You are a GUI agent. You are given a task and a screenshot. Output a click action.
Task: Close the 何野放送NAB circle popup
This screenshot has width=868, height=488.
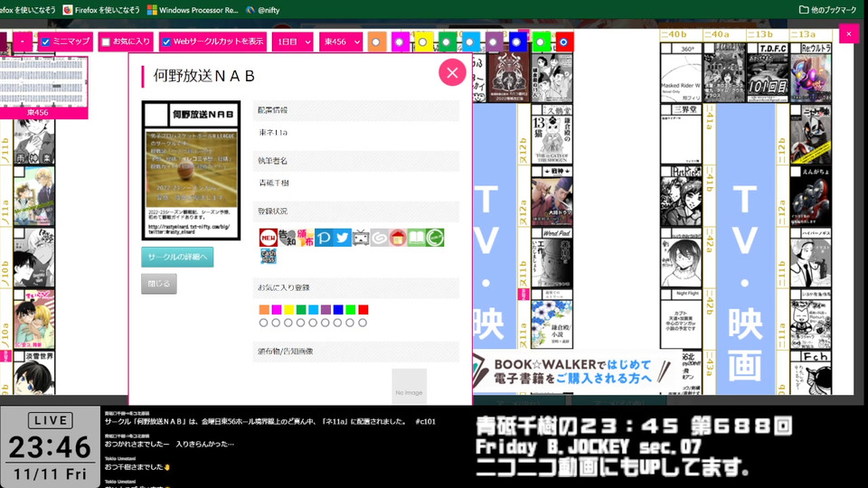452,72
